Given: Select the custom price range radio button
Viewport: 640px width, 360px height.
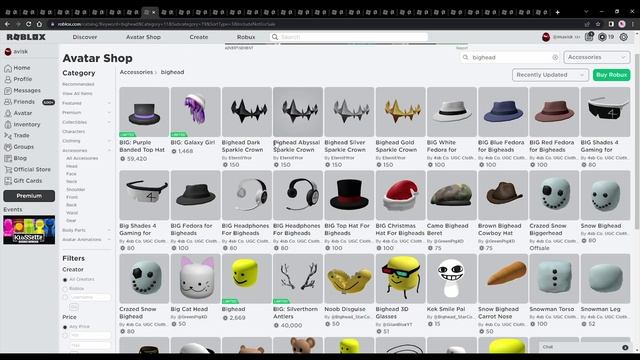Looking at the screenshot, I should (65, 336).
